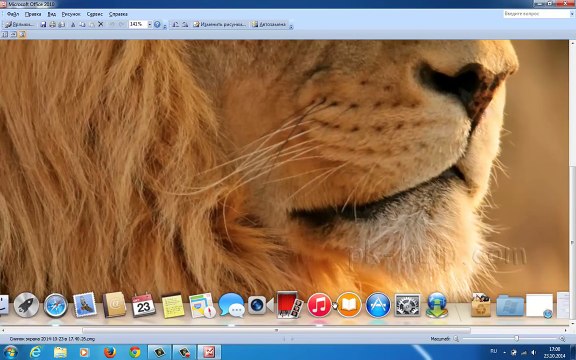Zoom in with the plus magnifier icon
This screenshot has width=576, height=360.
point(562,339)
